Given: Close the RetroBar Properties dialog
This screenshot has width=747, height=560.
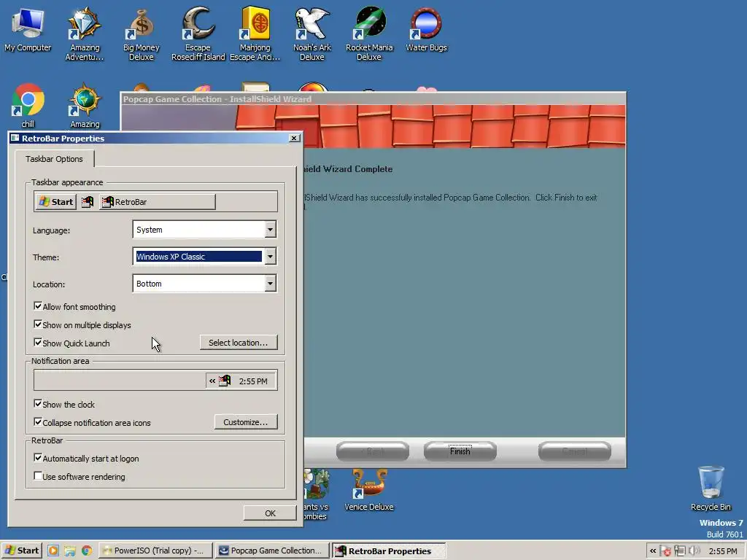Looking at the screenshot, I should [295, 138].
